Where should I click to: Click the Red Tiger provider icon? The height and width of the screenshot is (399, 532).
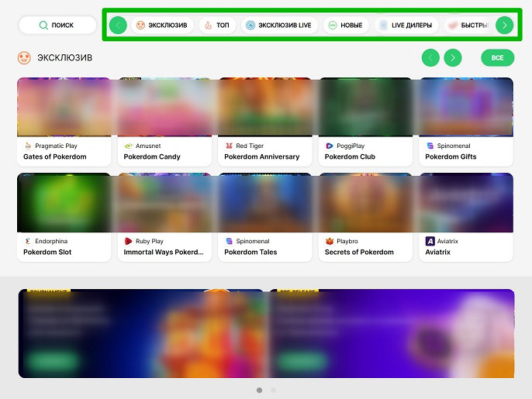tap(229, 146)
